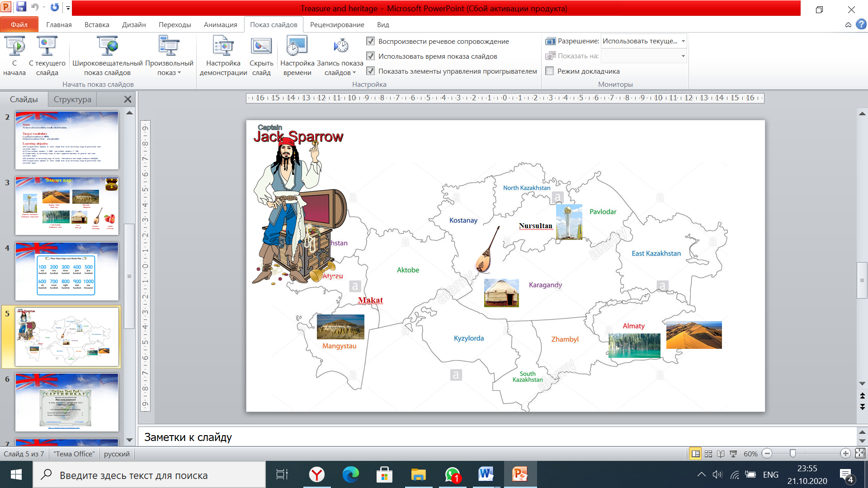Select slide 3 thumbnail Treasure maps
Viewport: 868px width, 488px height.
[x=67, y=206]
